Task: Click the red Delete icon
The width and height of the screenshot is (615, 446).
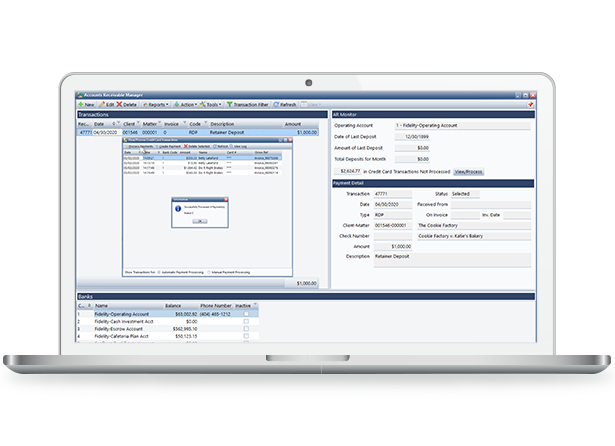Action: [x=128, y=104]
